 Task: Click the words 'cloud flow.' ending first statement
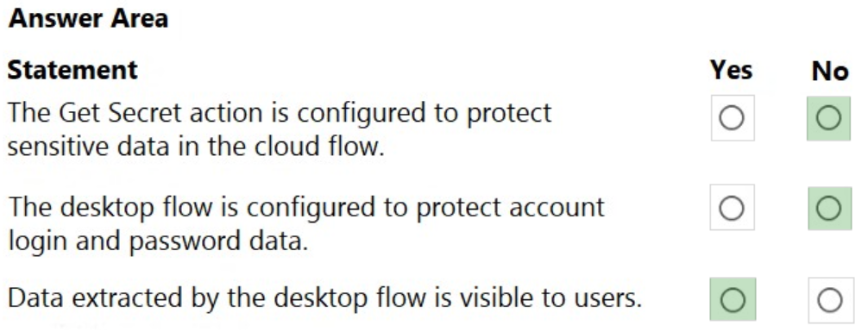tap(322, 147)
